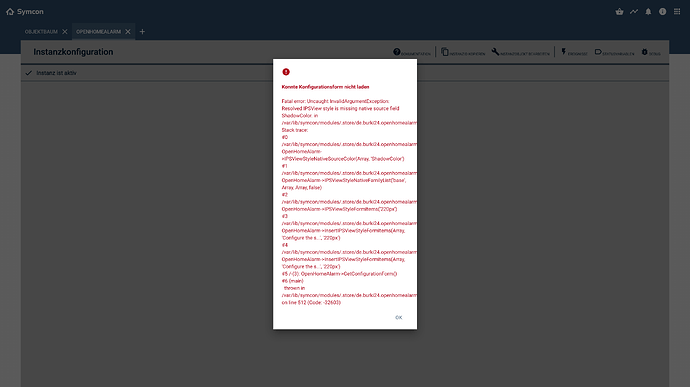The image size is (690, 387).
Task: Select the OPENHOMEALARM tab
Action: coord(98,32)
